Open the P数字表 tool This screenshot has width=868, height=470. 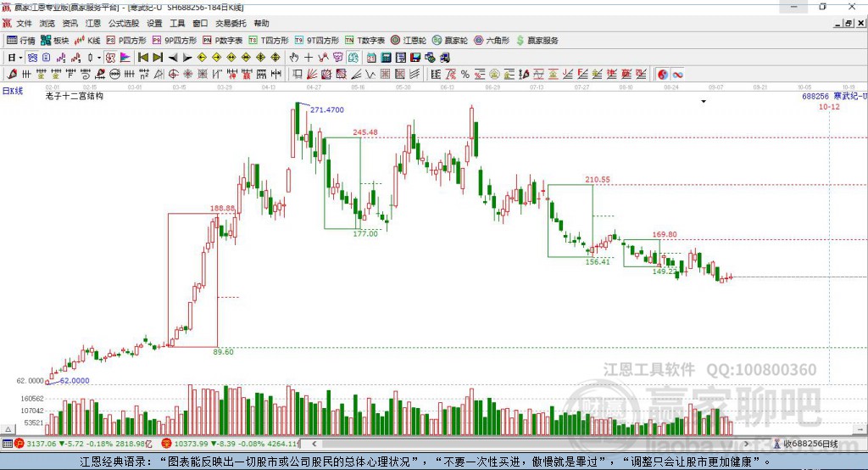click(x=223, y=41)
